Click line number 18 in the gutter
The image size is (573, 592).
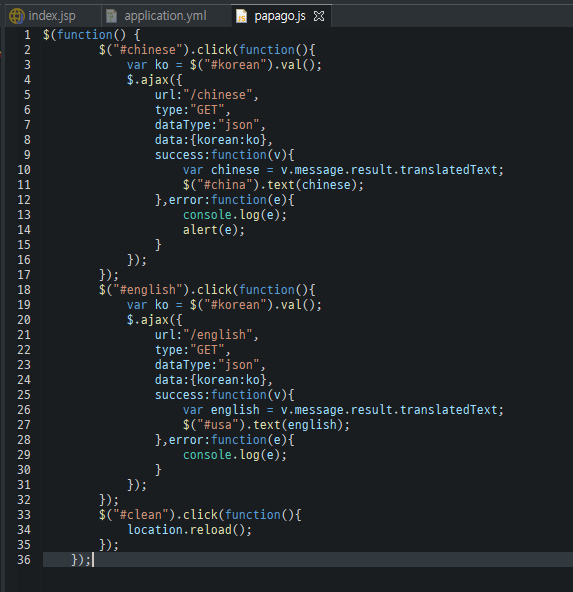24,290
